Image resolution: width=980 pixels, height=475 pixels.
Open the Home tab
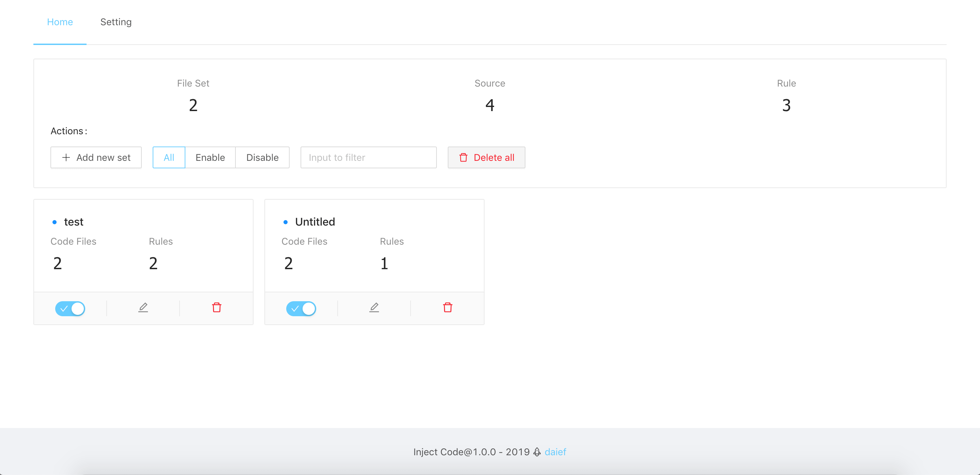pos(60,22)
